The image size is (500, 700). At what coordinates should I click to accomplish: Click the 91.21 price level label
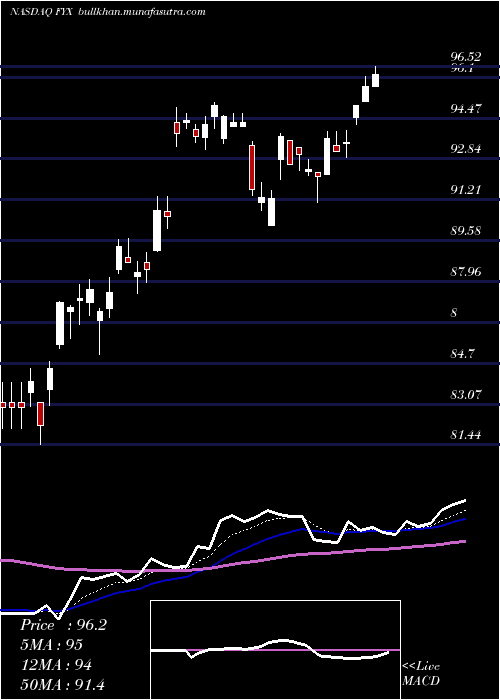click(x=466, y=190)
